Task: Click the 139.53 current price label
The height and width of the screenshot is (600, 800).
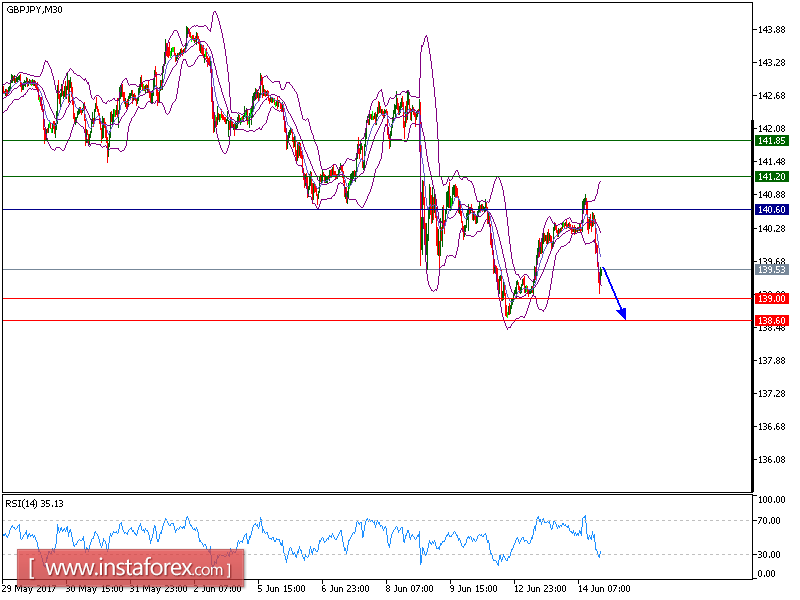Action: pos(771,269)
